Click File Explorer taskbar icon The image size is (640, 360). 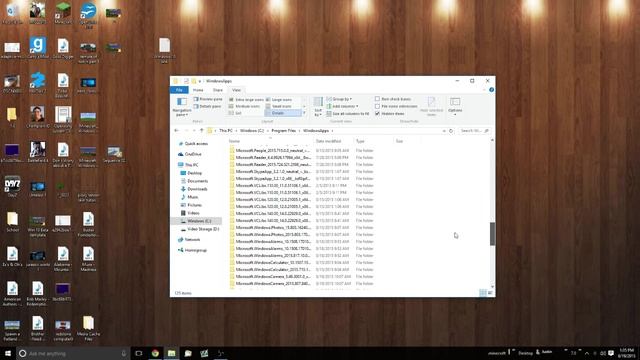(x=171, y=353)
